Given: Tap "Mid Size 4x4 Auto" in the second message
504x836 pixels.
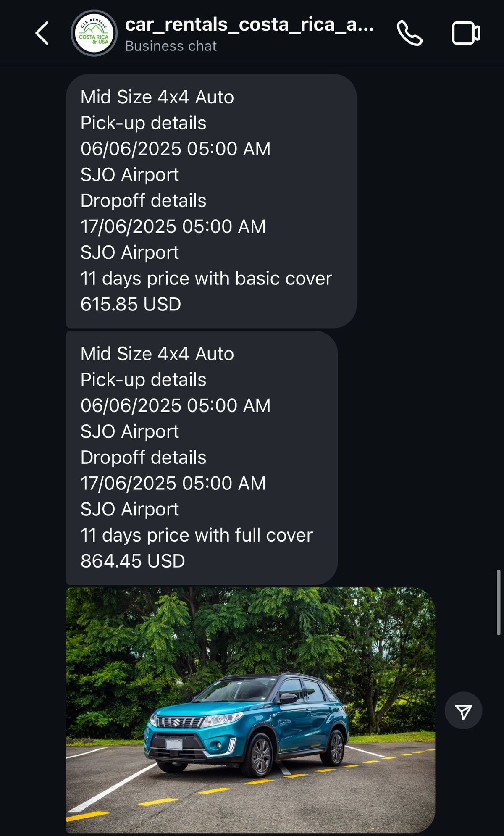Looking at the screenshot, I should 157,354.
